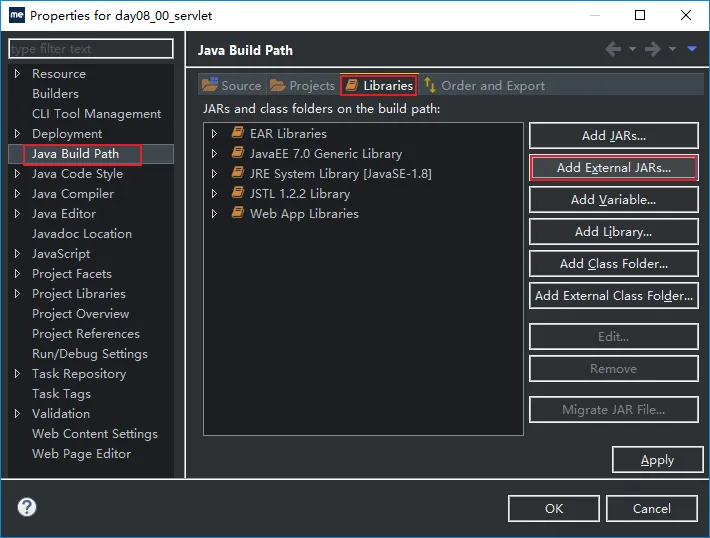Click the Add Library button
This screenshot has width=710, height=538.
click(x=613, y=232)
